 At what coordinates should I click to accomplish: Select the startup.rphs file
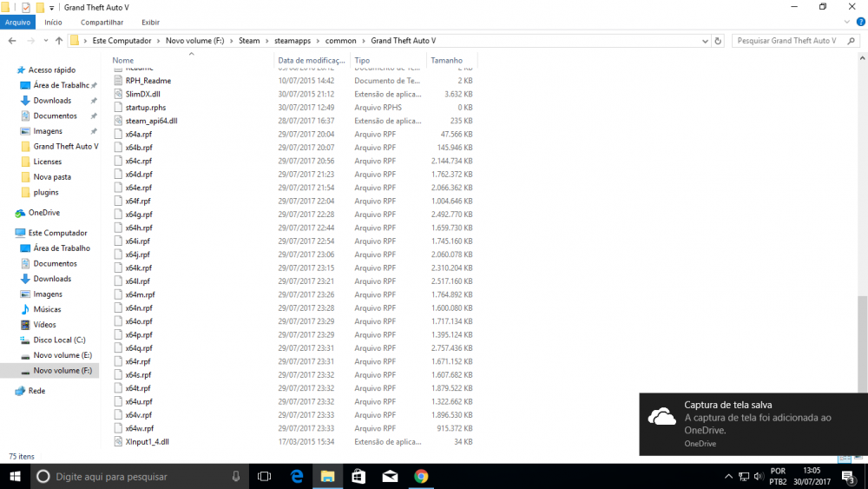145,108
